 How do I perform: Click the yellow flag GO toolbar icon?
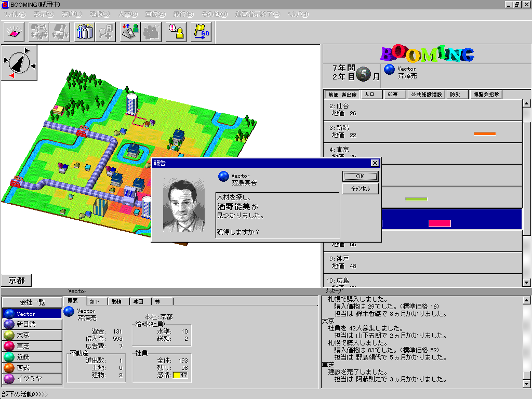(201, 32)
